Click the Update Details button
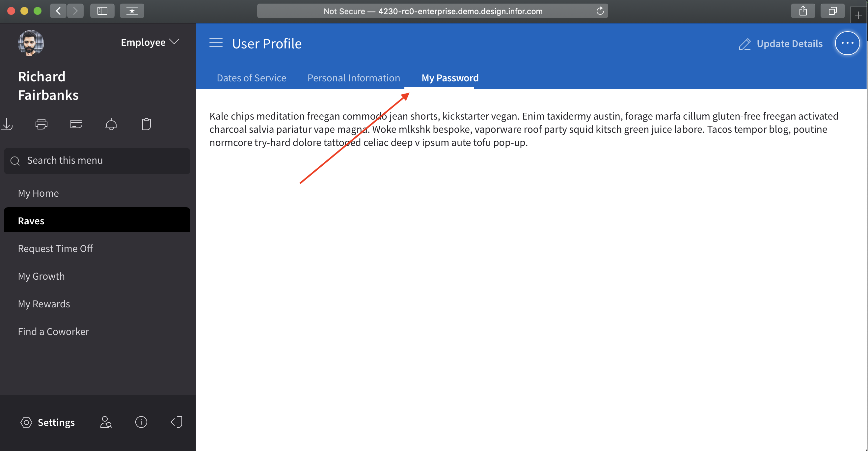The image size is (868, 451). tap(781, 43)
